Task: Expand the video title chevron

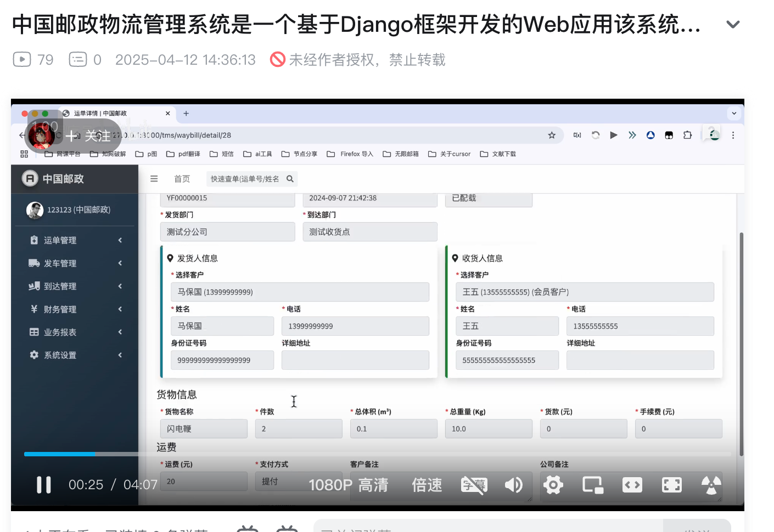Action: coord(733,24)
